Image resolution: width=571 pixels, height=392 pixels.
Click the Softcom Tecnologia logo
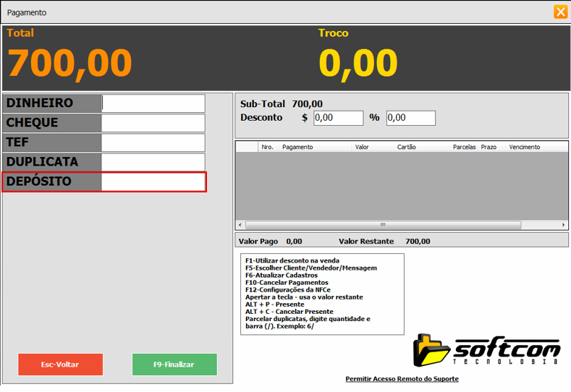tap(488, 351)
